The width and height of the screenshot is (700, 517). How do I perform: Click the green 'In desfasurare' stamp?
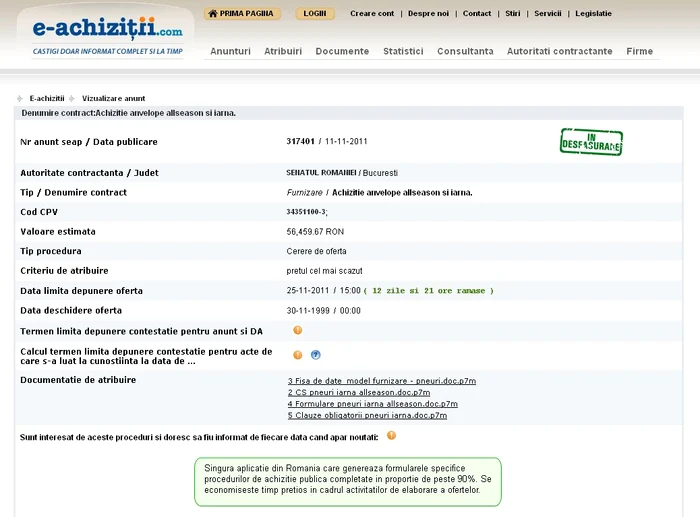(591, 142)
